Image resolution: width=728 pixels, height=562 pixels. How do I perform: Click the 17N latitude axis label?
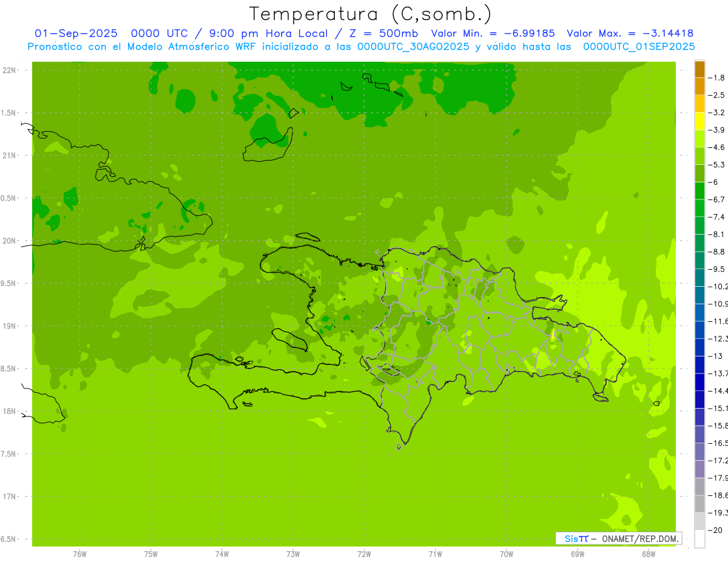pos(8,497)
